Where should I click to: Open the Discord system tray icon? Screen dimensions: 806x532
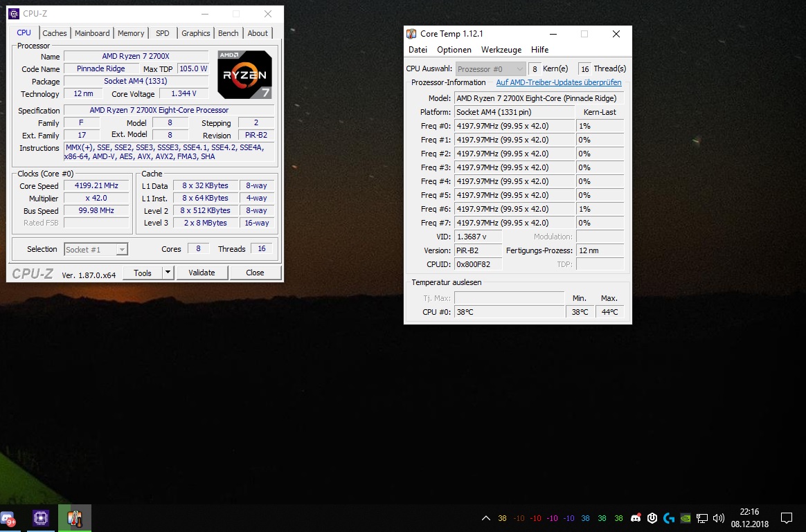point(636,518)
